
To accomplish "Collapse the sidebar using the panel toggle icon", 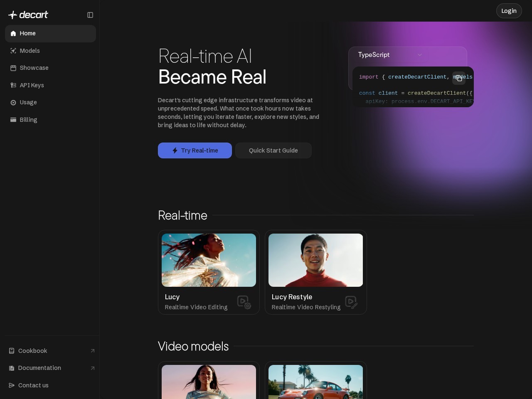I will click(90, 15).
